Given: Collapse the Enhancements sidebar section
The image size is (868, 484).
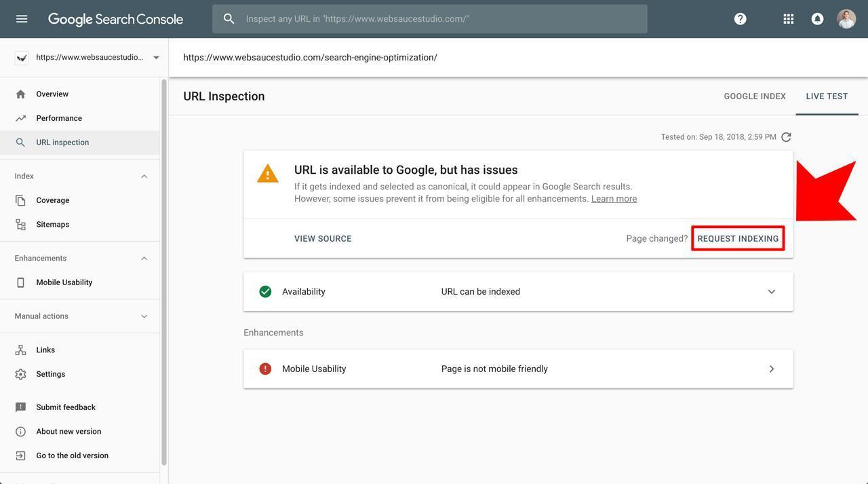Looking at the screenshot, I should coord(144,259).
